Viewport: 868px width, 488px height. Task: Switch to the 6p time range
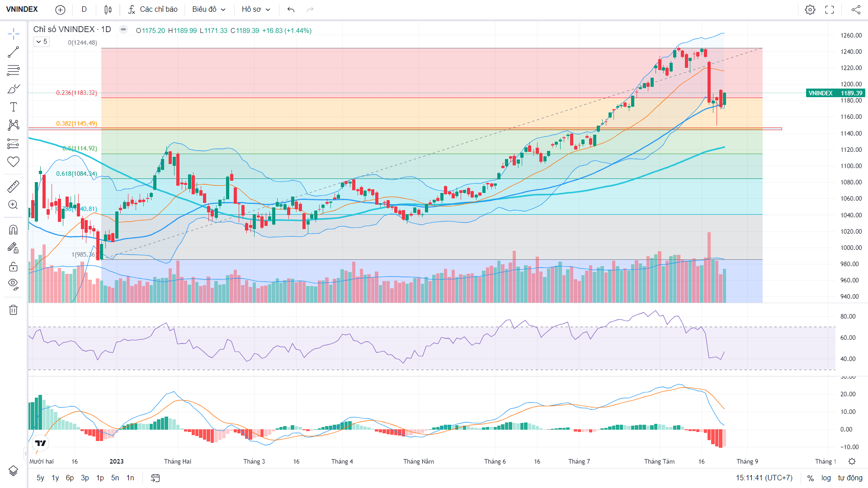click(x=70, y=478)
